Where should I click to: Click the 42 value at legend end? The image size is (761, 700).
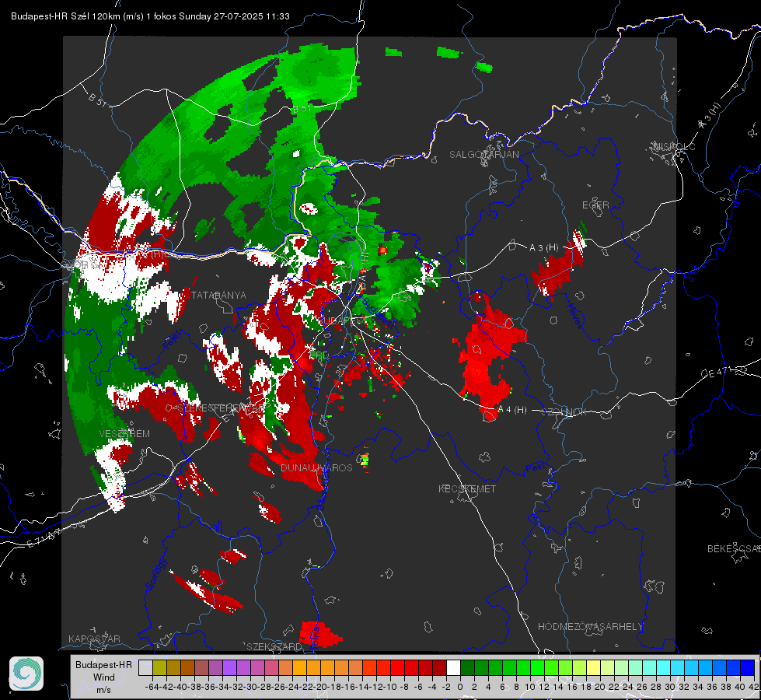(754, 687)
